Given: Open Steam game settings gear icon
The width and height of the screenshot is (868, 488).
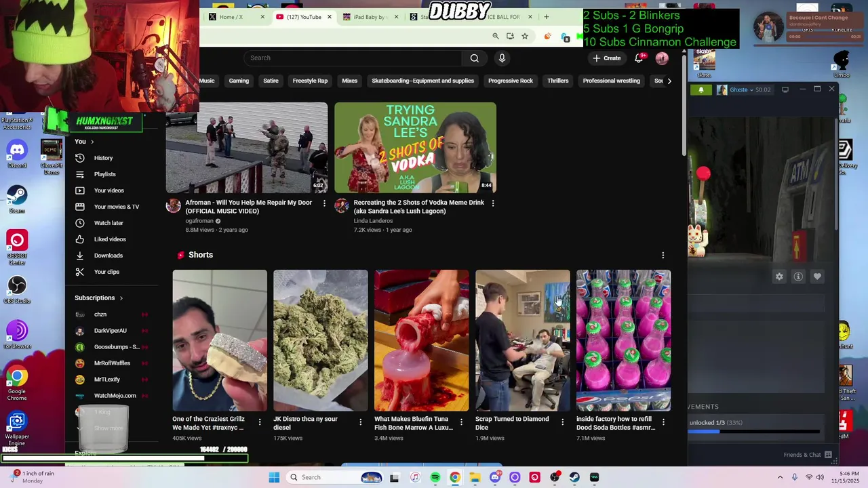Looking at the screenshot, I should (779, 277).
